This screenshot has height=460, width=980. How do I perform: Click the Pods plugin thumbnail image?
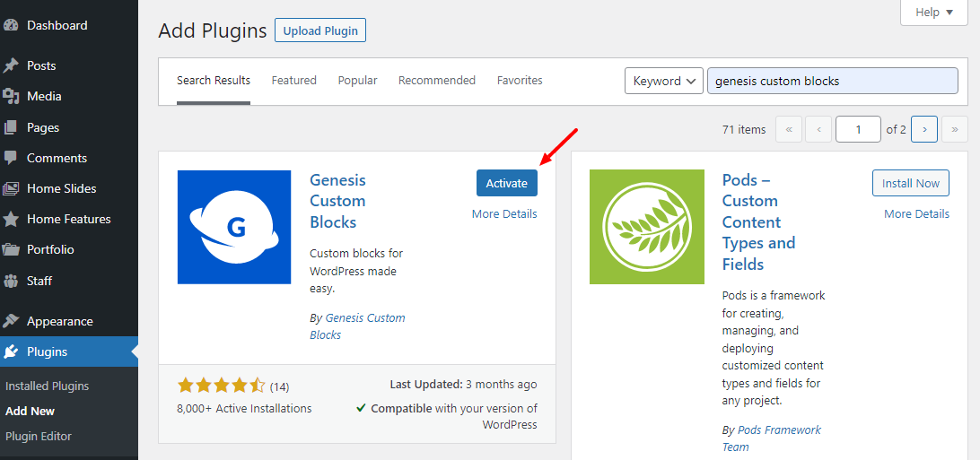click(x=646, y=227)
